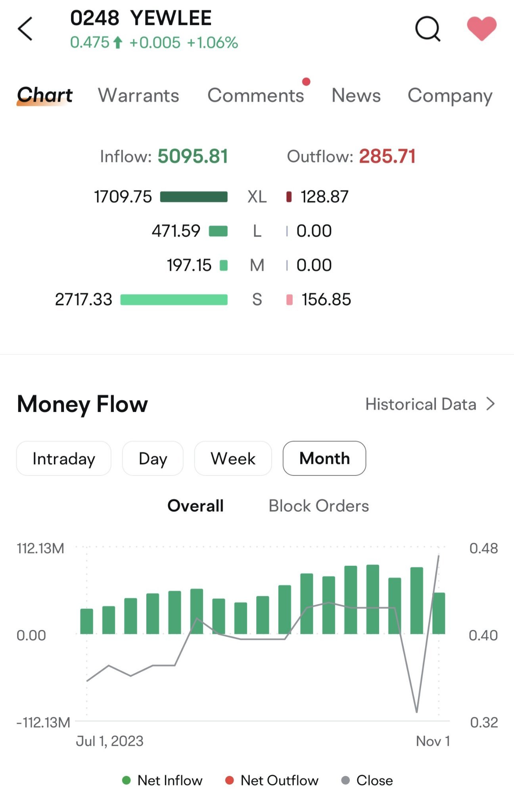514x812 pixels.
Task: Tap the S outflow pink bar
Action: (290, 300)
